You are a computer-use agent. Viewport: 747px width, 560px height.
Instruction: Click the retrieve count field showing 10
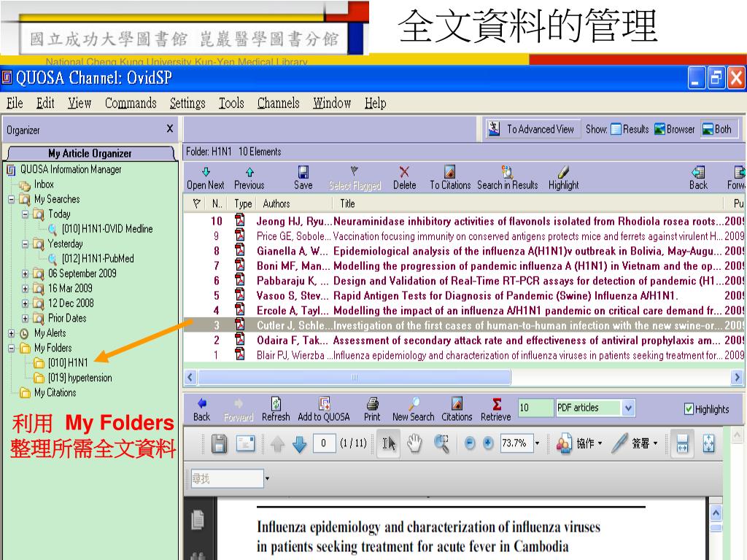click(535, 408)
